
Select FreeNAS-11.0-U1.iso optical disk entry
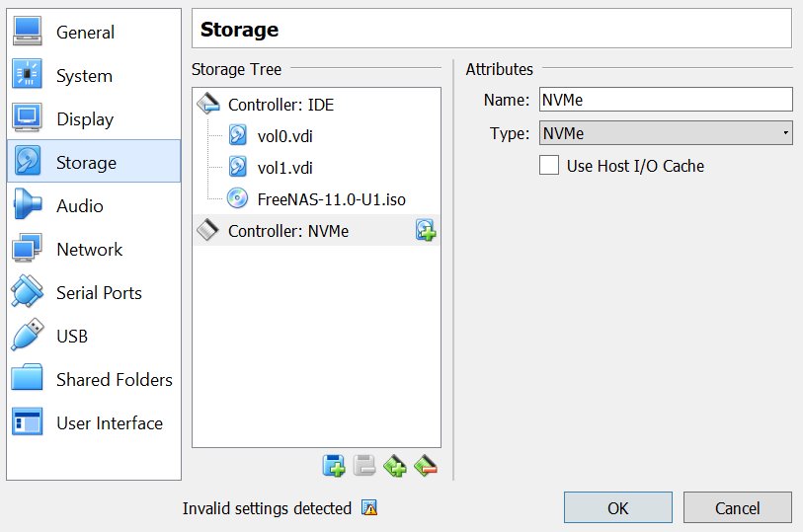click(x=316, y=199)
